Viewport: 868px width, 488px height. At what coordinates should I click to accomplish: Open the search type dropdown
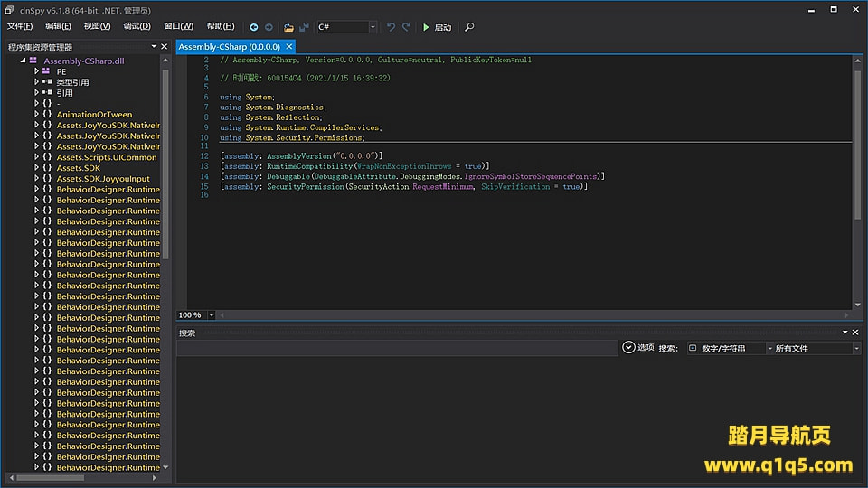726,348
